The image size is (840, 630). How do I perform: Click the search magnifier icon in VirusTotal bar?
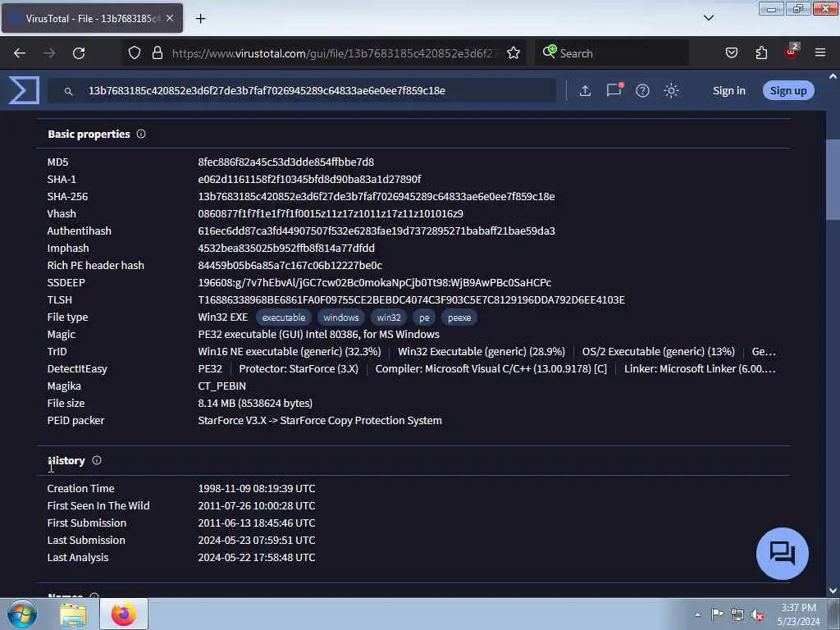(x=69, y=92)
